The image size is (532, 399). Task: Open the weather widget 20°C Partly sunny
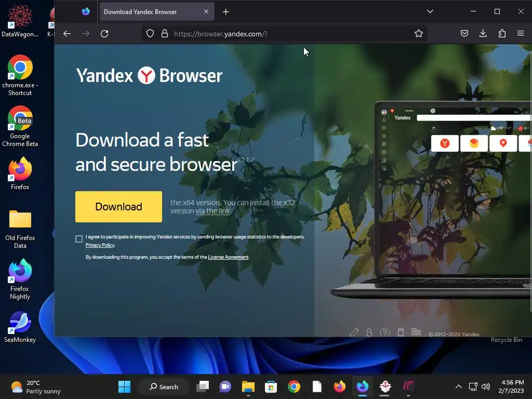click(x=36, y=387)
